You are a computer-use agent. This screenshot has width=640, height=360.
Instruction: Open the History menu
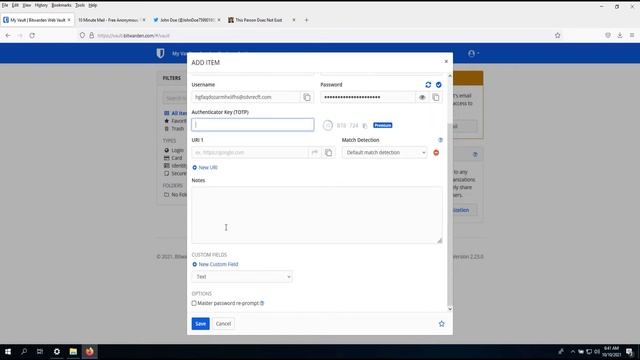[41, 5]
